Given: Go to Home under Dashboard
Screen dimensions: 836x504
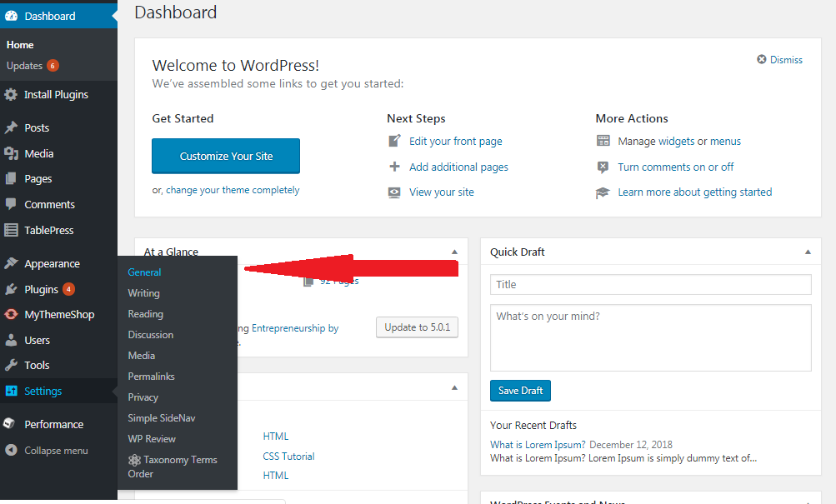Looking at the screenshot, I should tap(20, 45).
